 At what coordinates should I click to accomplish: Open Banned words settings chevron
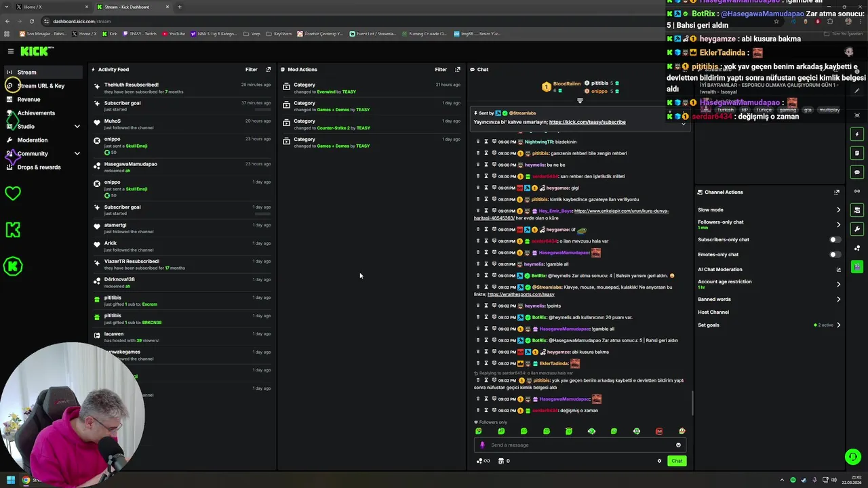838,300
